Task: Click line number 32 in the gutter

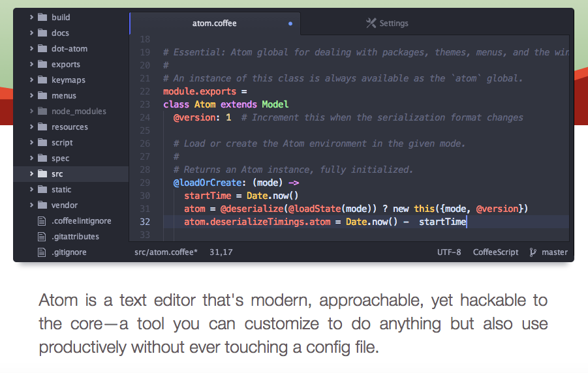Action: 145,222
